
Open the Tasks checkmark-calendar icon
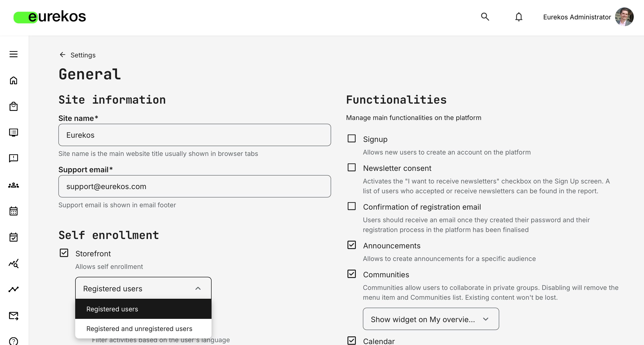[14, 237]
